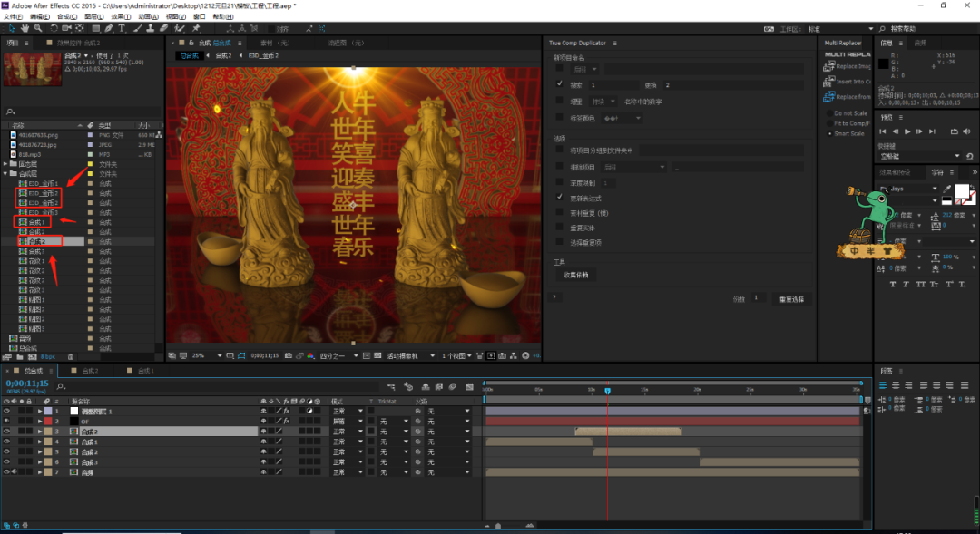Image resolution: width=980 pixels, height=534 pixels.
Task: Reset the preview shortcut with the reset icon
Action: (x=969, y=156)
